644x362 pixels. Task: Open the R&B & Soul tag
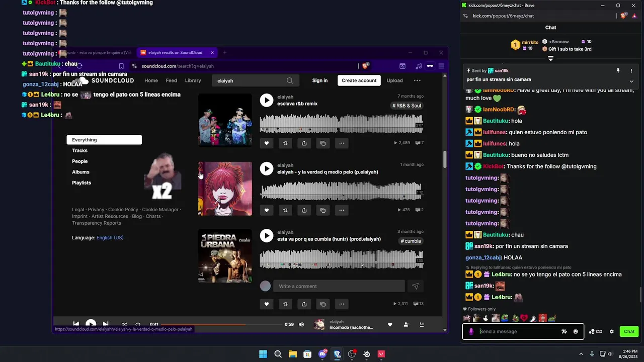click(x=407, y=106)
